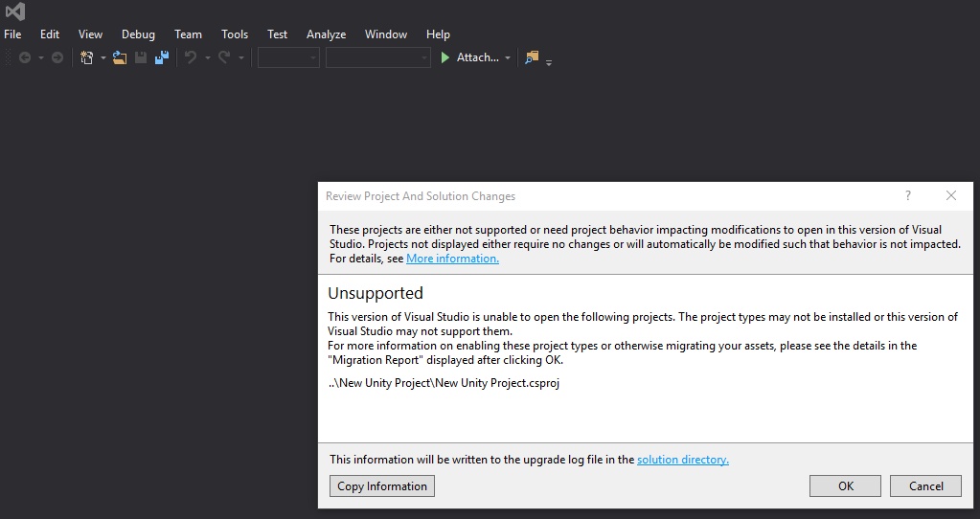
Task: Open the Team menu
Action: (188, 34)
